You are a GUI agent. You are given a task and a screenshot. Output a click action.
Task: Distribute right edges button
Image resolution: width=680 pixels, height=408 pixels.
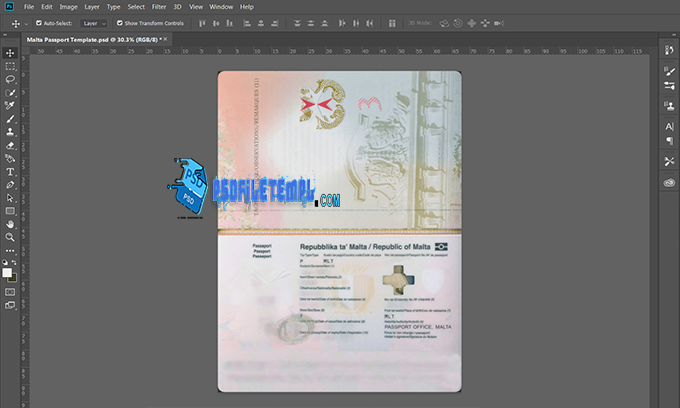pyautogui.click(x=369, y=23)
